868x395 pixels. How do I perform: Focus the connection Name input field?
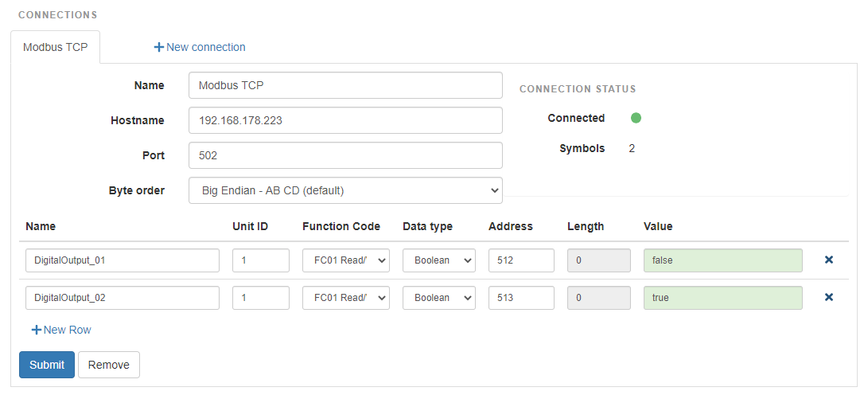coord(345,85)
